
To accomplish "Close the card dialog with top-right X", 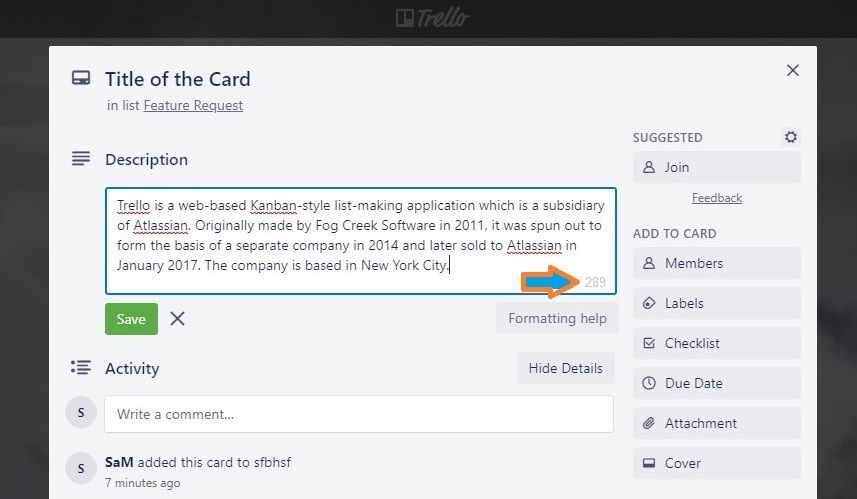I will [x=793, y=70].
